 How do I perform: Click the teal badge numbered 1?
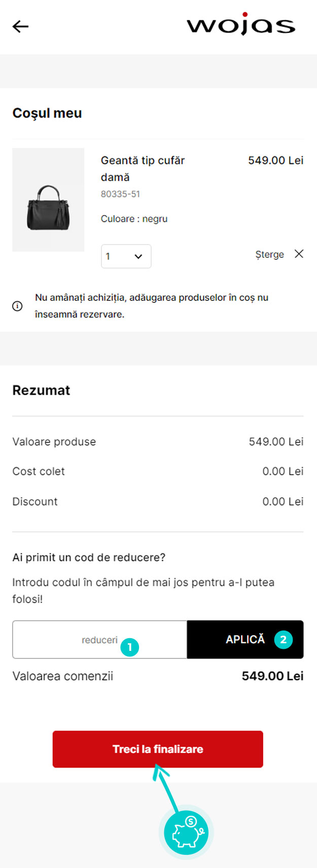[130, 647]
